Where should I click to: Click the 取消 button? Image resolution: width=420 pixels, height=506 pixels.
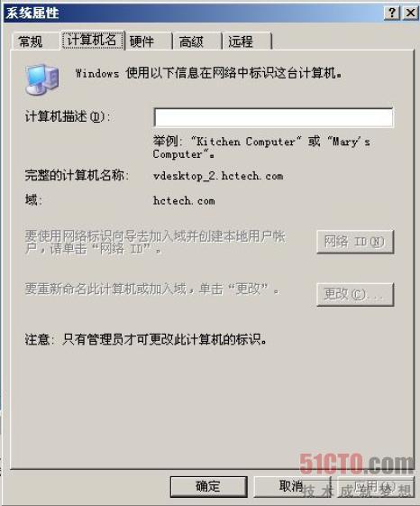292,486
